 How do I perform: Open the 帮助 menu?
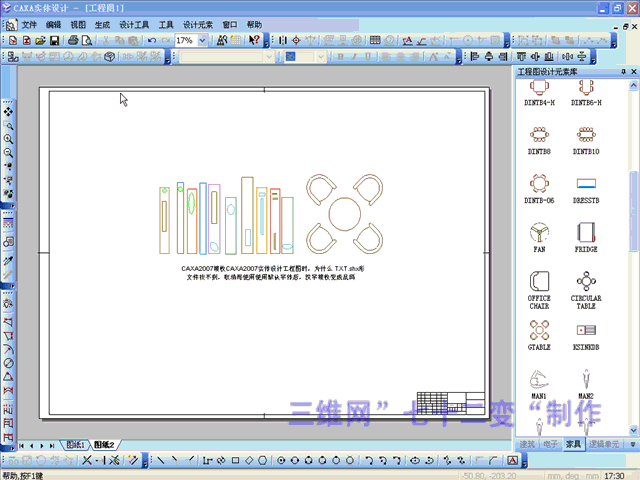coord(254,25)
